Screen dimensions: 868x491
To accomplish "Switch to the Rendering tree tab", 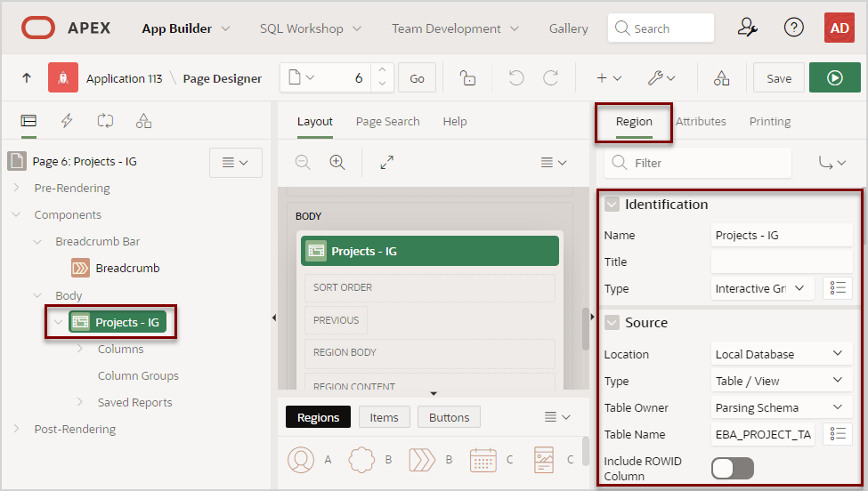I will coord(28,121).
